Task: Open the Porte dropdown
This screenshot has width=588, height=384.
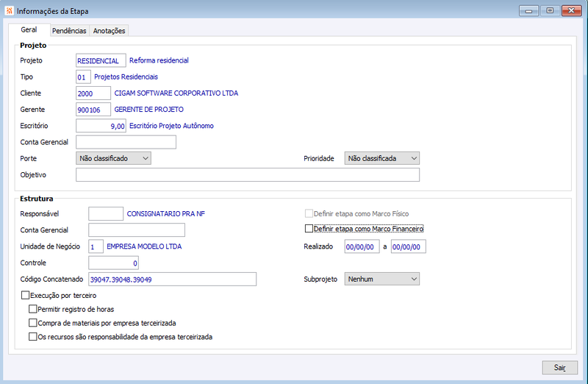Action: point(114,158)
